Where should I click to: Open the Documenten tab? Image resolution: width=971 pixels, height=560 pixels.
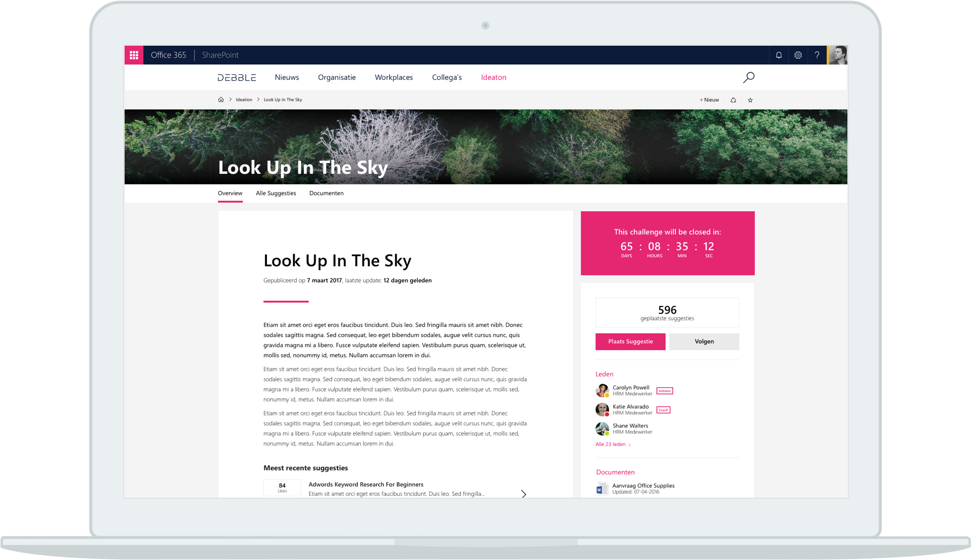coord(326,193)
